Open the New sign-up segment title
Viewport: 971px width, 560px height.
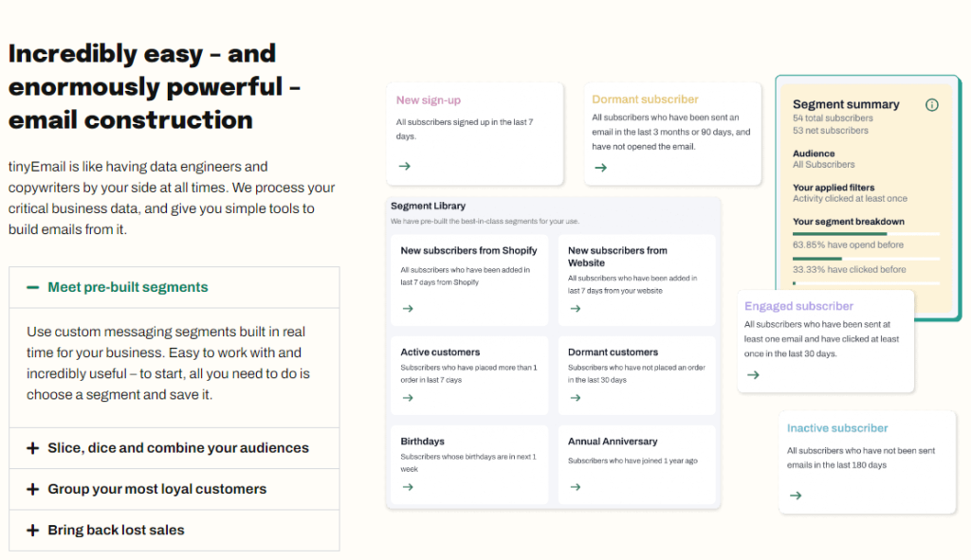pyautogui.click(x=429, y=100)
